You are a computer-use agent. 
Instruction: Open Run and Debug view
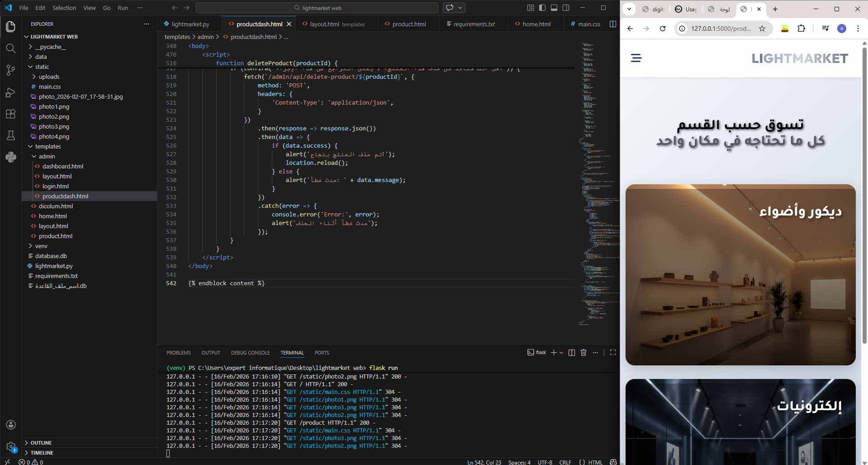click(11, 92)
